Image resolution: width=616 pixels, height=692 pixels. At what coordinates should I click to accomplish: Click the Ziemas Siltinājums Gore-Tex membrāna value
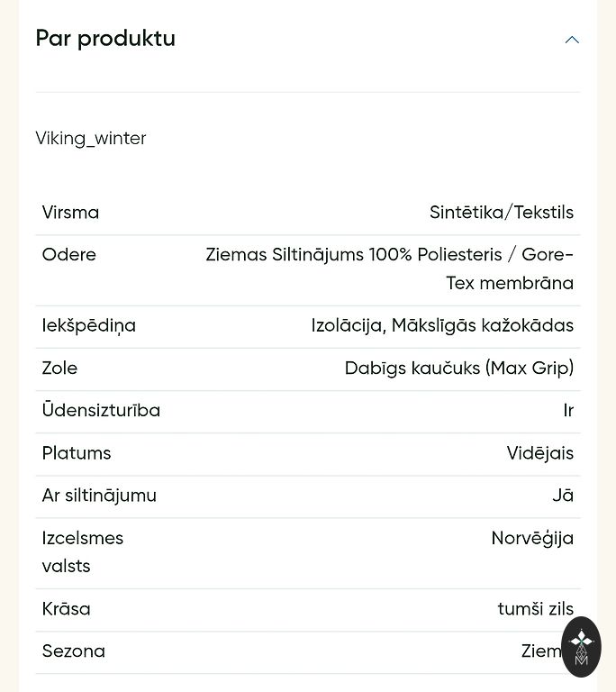(389, 269)
